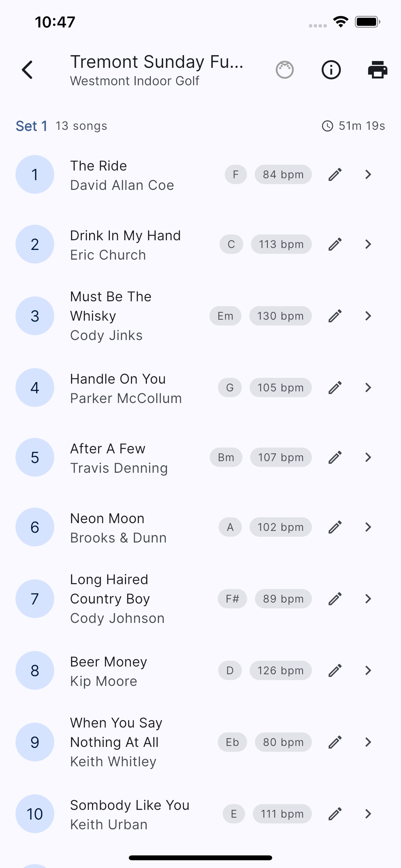Tap the Em key chip

click(x=225, y=316)
